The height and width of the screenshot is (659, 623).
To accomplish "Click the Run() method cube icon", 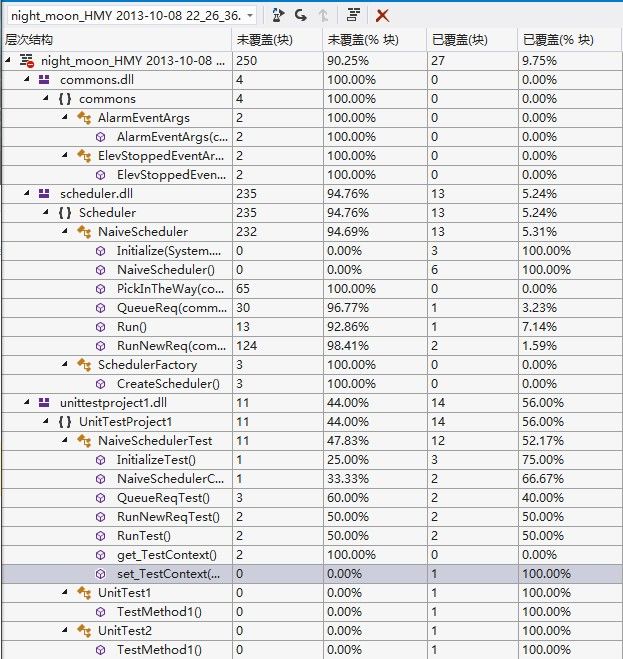I will click(x=100, y=327).
